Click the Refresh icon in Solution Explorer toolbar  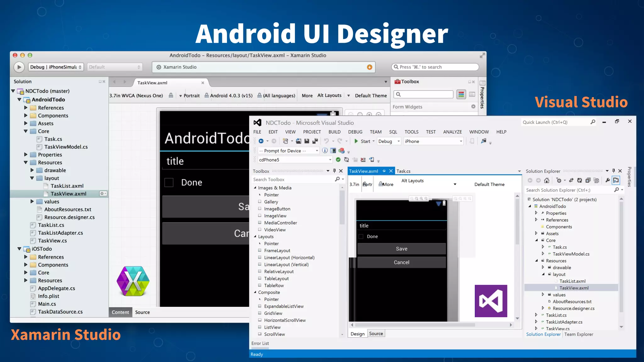pos(579,180)
